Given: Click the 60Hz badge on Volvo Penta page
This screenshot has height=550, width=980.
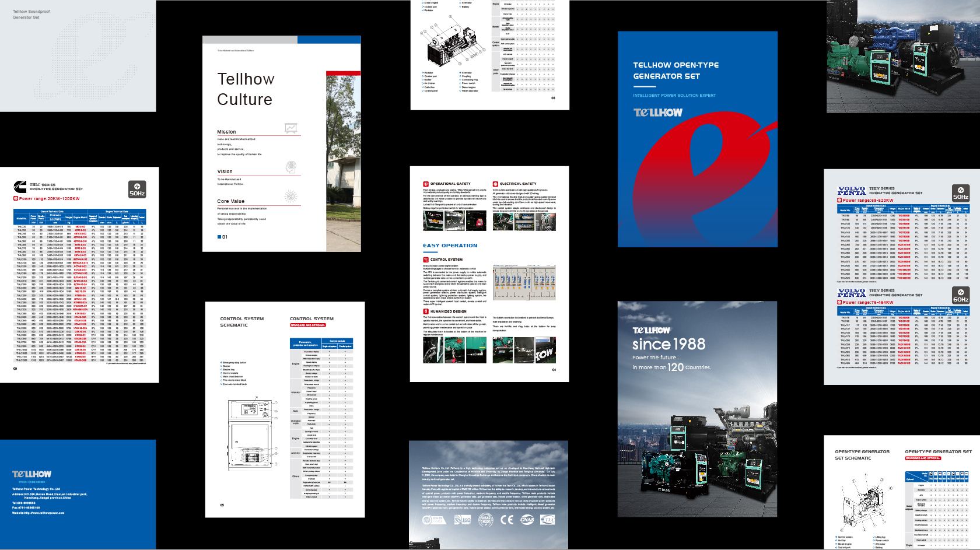Looking at the screenshot, I should coord(961,295).
